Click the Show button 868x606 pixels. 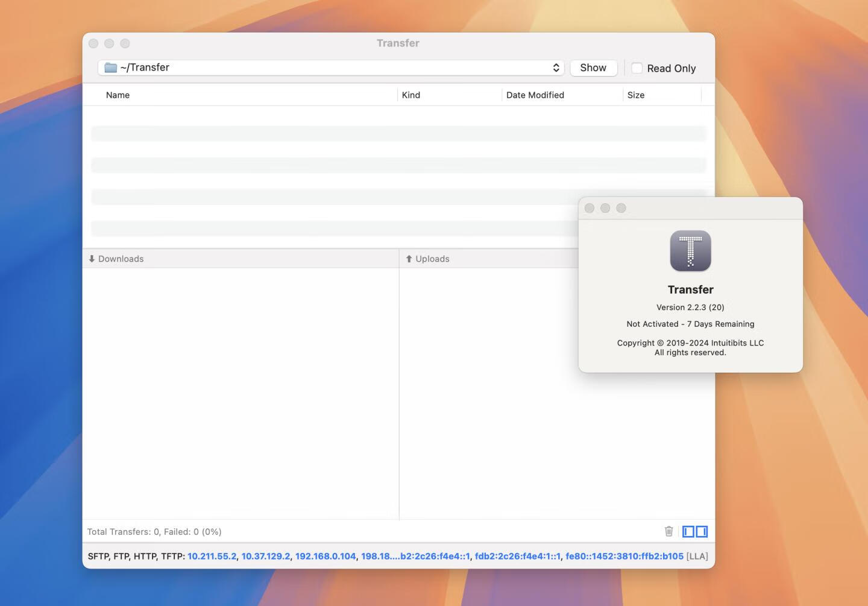[x=593, y=68]
